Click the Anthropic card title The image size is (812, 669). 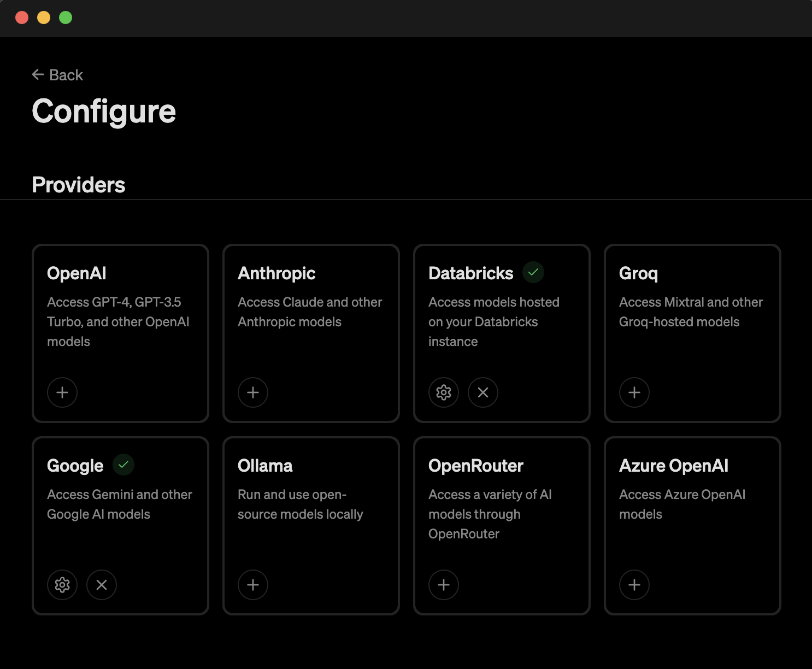[276, 273]
